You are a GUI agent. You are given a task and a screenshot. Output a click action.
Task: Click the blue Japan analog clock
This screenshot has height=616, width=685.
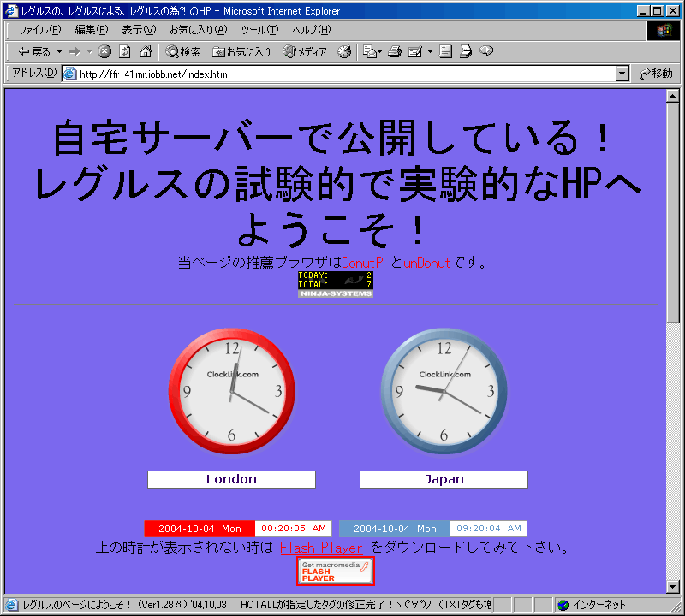(x=444, y=391)
